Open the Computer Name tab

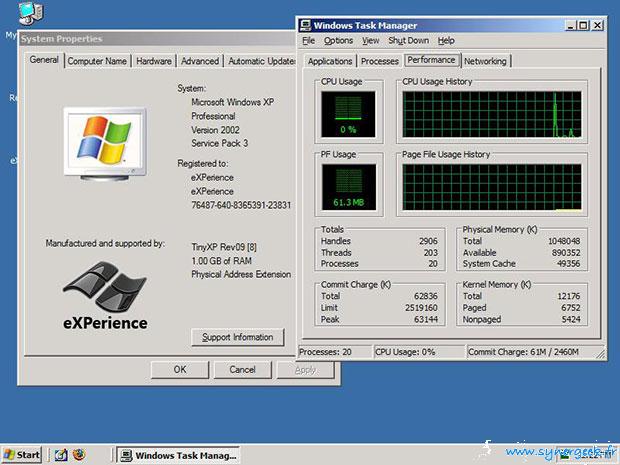click(x=97, y=61)
